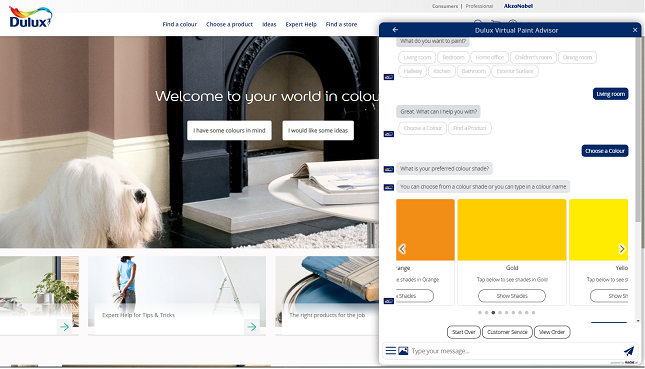Image resolution: width=645 pixels, height=369 pixels.
Task: Pick the Gold colour swatch
Action: pos(512,230)
